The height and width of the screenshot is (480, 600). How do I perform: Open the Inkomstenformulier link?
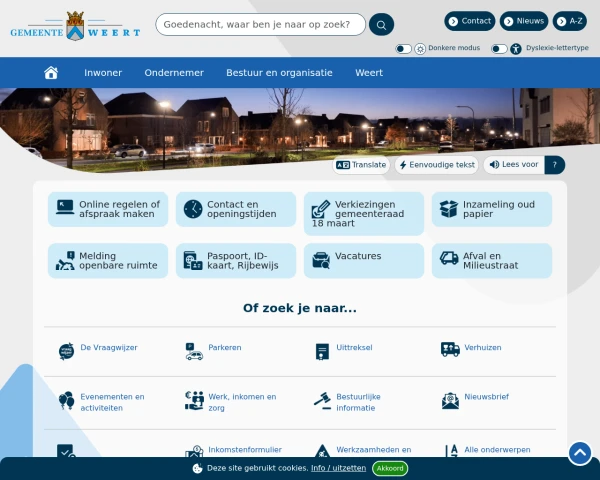[245, 450]
